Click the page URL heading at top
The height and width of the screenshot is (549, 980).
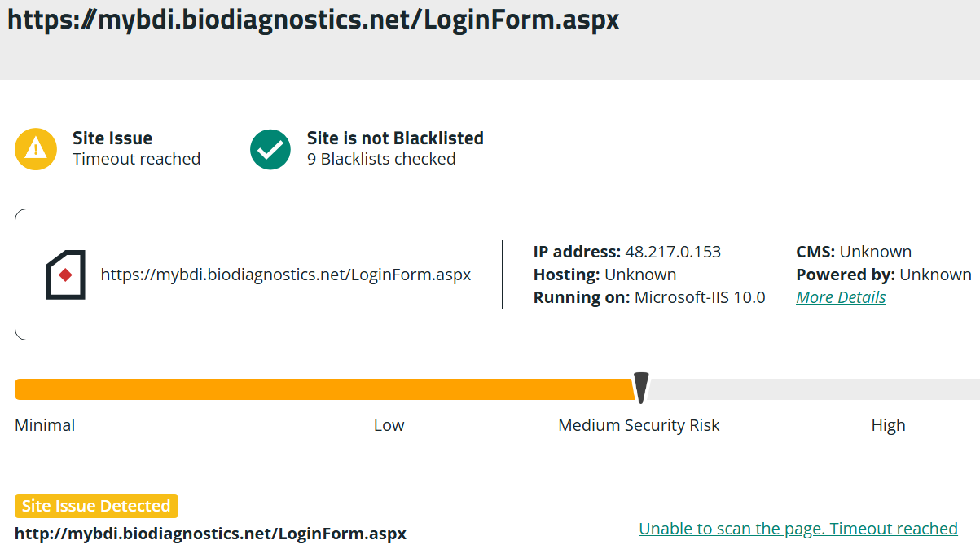pyautogui.click(x=313, y=20)
